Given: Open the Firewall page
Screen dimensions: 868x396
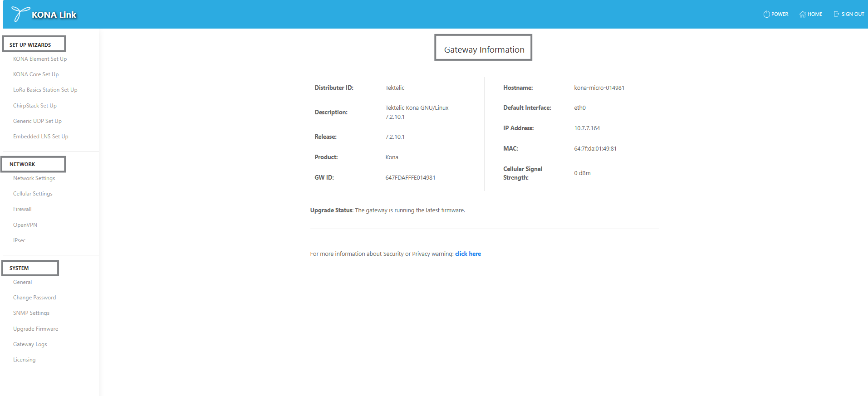Looking at the screenshot, I should [x=22, y=209].
